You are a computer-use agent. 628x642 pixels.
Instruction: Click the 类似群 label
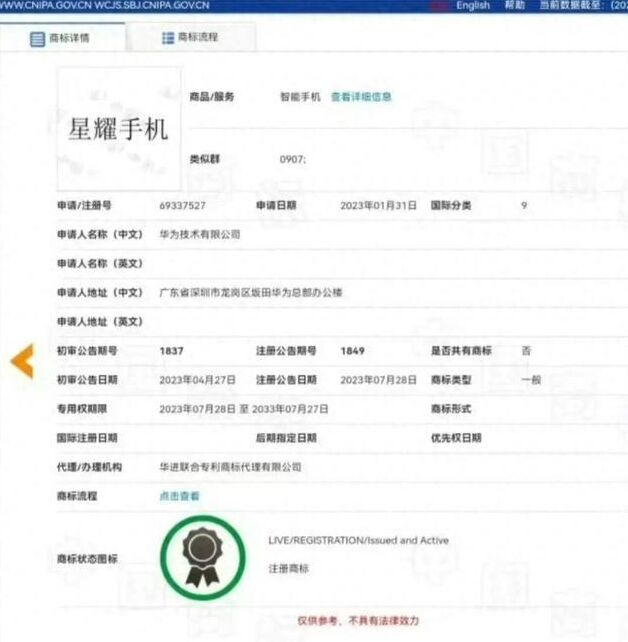click(x=205, y=159)
